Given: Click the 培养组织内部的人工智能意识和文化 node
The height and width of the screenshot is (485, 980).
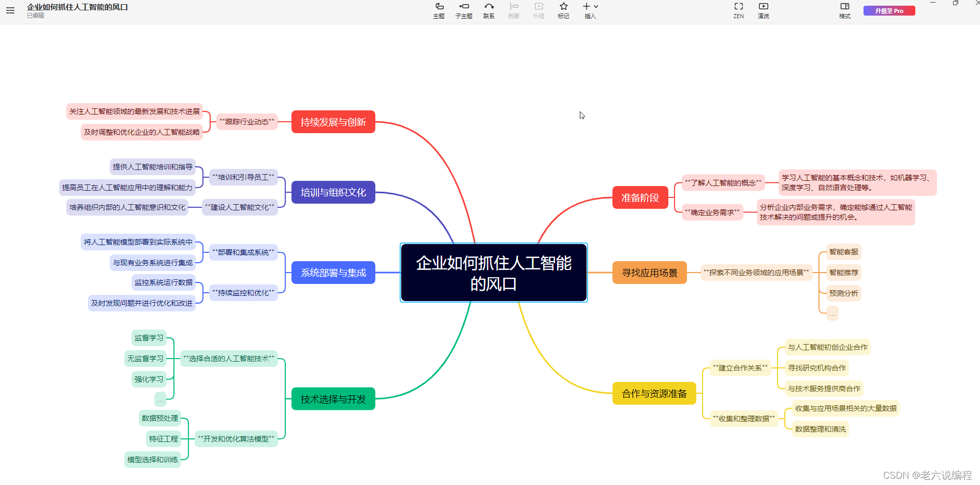Looking at the screenshot, I should [x=127, y=207].
